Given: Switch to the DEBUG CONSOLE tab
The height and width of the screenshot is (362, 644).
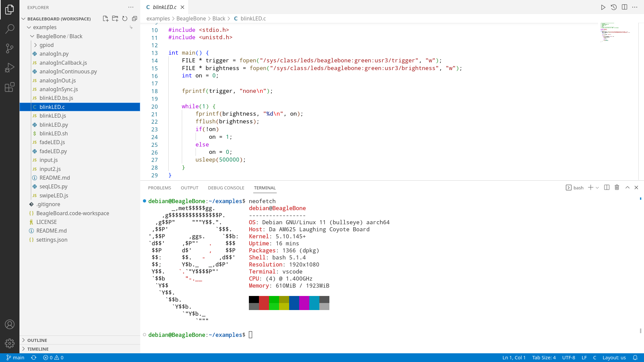Looking at the screenshot, I should point(226,188).
